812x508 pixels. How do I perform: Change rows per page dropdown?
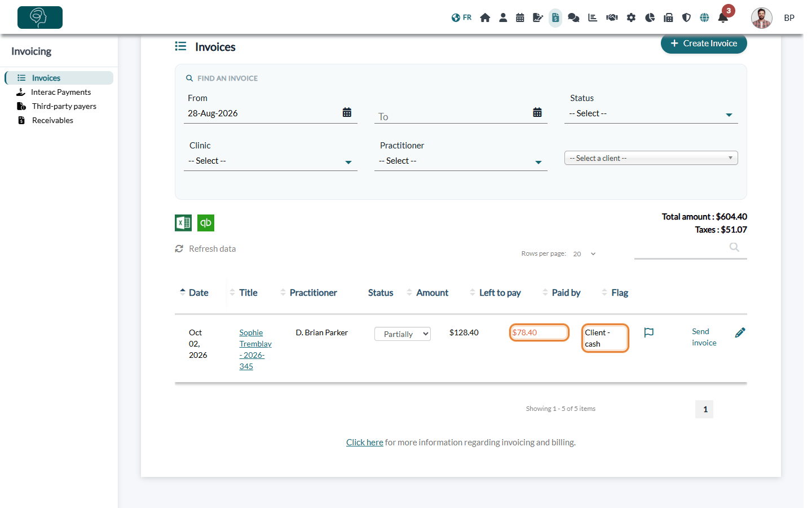click(585, 254)
